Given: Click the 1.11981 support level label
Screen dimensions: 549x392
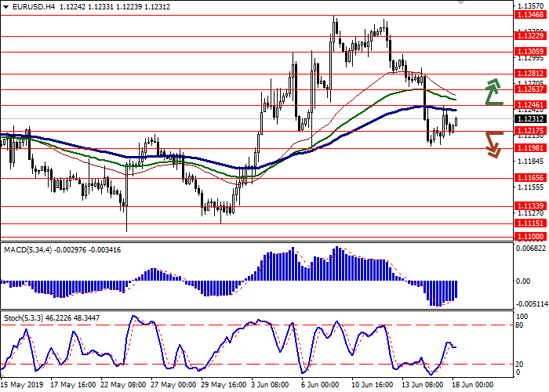Looking at the screenshot, I should click(x=530, y=147).
